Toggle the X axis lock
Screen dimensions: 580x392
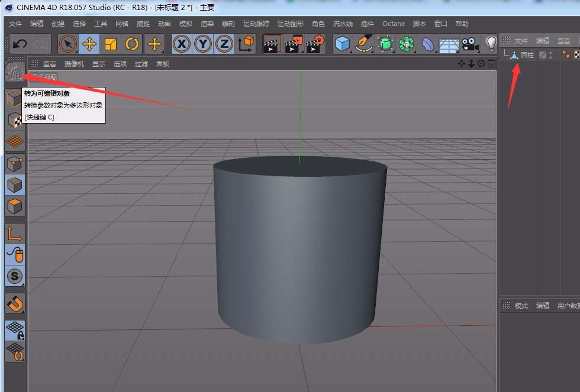point(182,44)
